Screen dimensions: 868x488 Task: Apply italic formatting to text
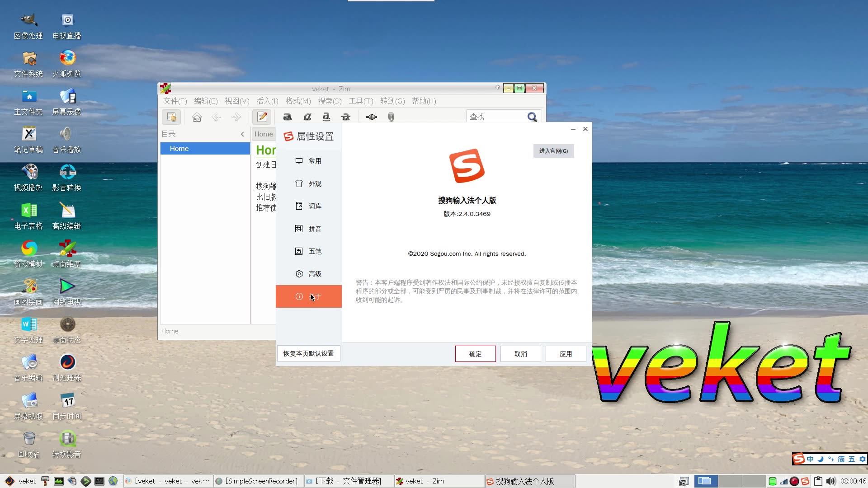[x=307, y=117]
